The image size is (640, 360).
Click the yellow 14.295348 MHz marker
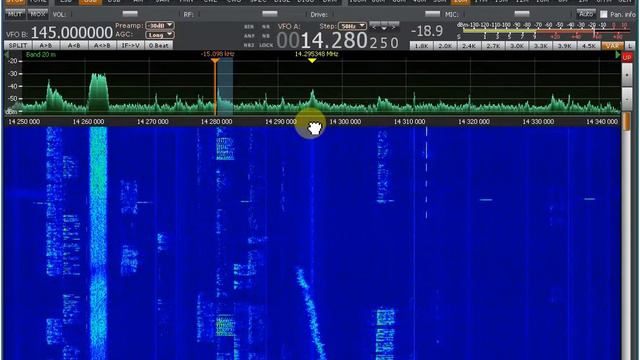tap(312, 60)
